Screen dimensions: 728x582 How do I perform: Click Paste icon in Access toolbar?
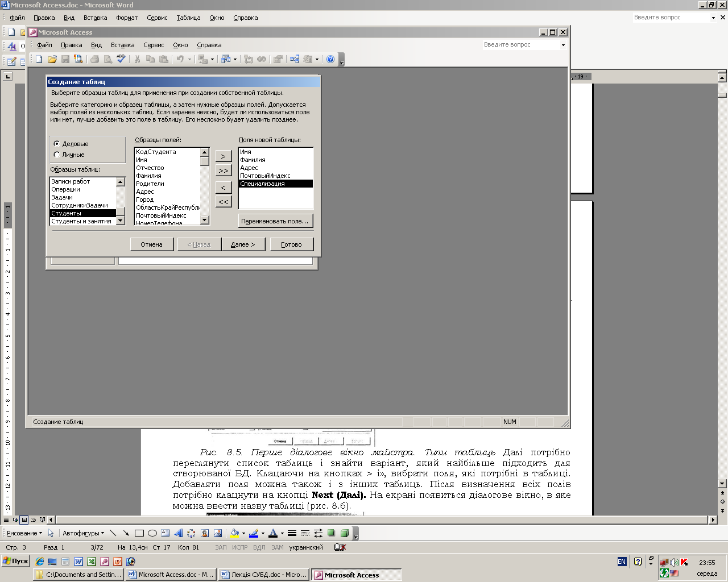(x=164, y=59)
